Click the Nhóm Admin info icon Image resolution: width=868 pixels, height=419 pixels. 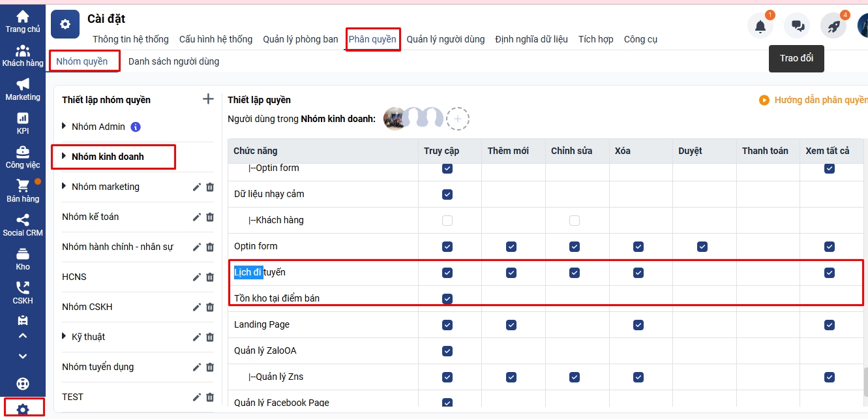[136, 127]
